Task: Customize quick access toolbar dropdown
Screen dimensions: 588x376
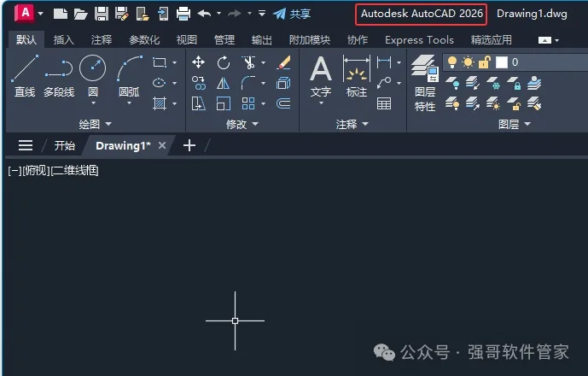Action: coord(262,14)
